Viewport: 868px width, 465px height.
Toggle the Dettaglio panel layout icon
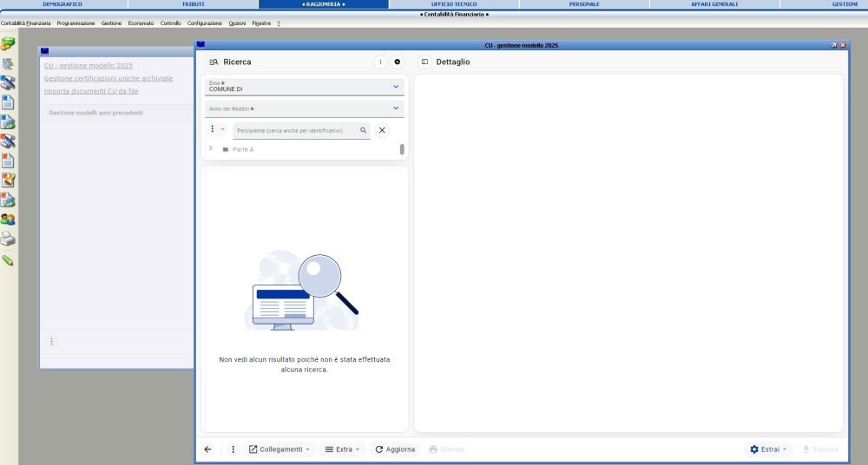[424, 62]
